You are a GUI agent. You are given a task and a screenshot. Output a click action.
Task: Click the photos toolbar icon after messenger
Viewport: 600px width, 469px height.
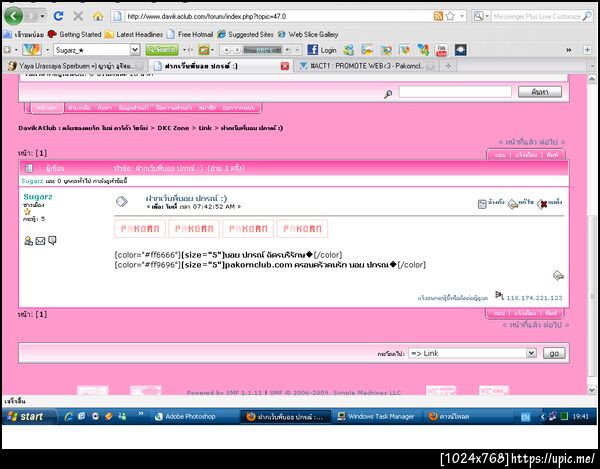point(367,50)
